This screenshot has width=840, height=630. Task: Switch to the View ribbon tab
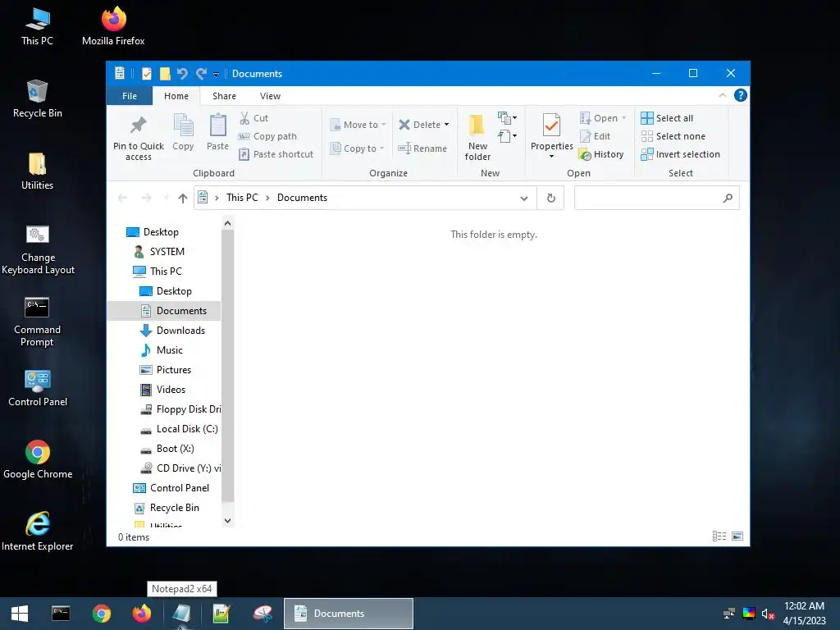270,96
